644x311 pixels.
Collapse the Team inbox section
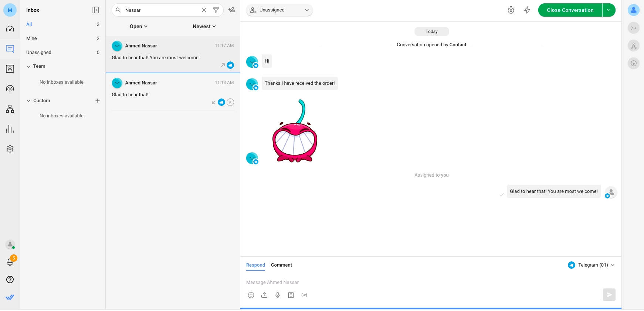pos(28,66)
